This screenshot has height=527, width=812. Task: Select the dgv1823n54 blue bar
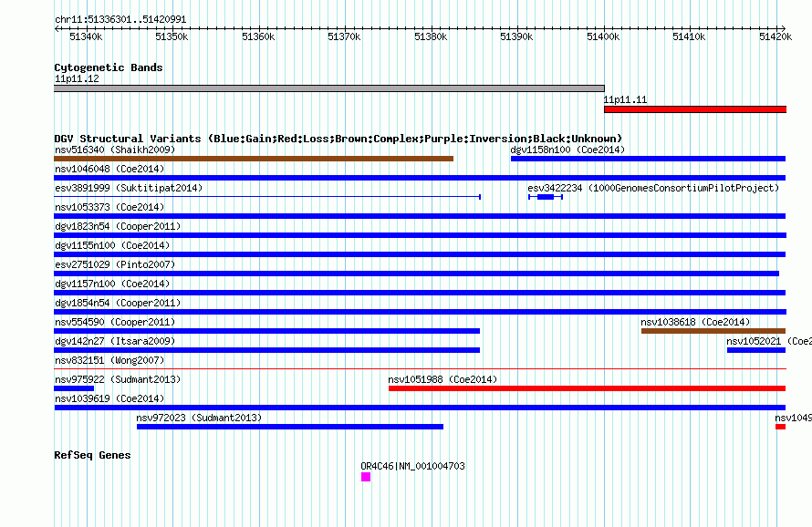421,235
